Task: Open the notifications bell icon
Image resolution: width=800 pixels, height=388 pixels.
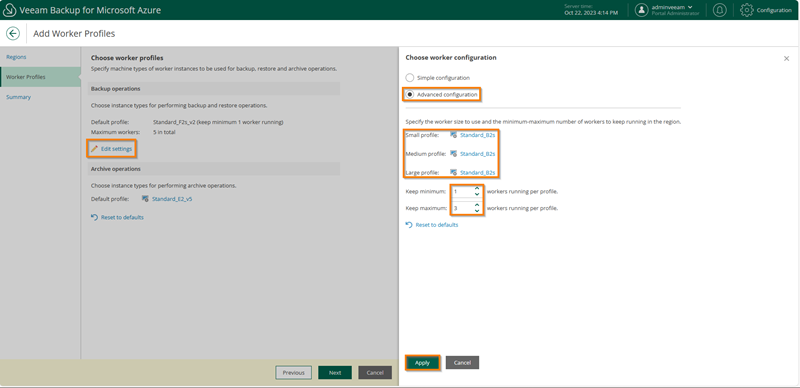Action: tap(719, 10)
